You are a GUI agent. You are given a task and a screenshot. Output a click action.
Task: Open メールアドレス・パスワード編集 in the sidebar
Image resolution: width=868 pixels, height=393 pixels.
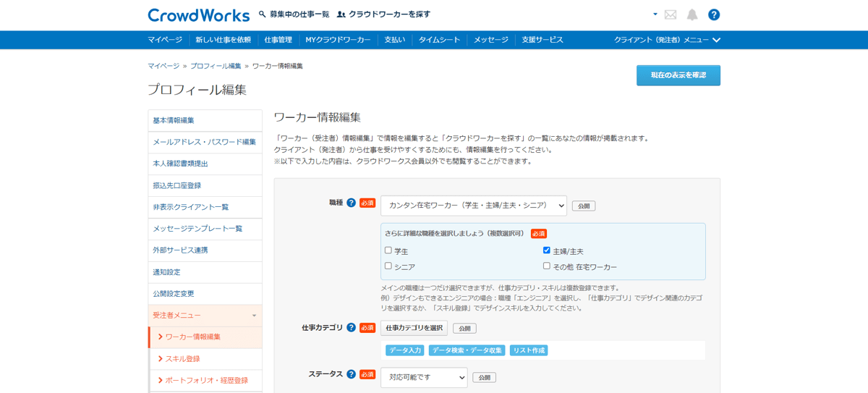205,142
